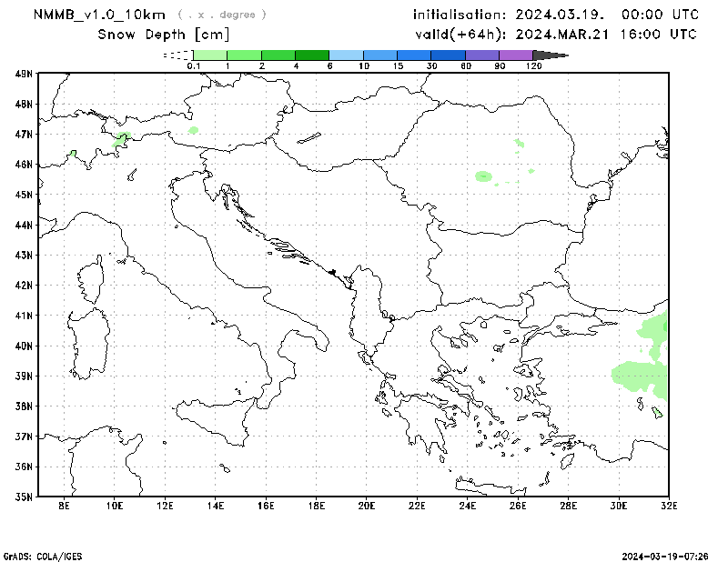This screenshot has height=562, width=728.
Task: Click the snow patch in the Alps near 10E 47N
Action: [122, 138]
